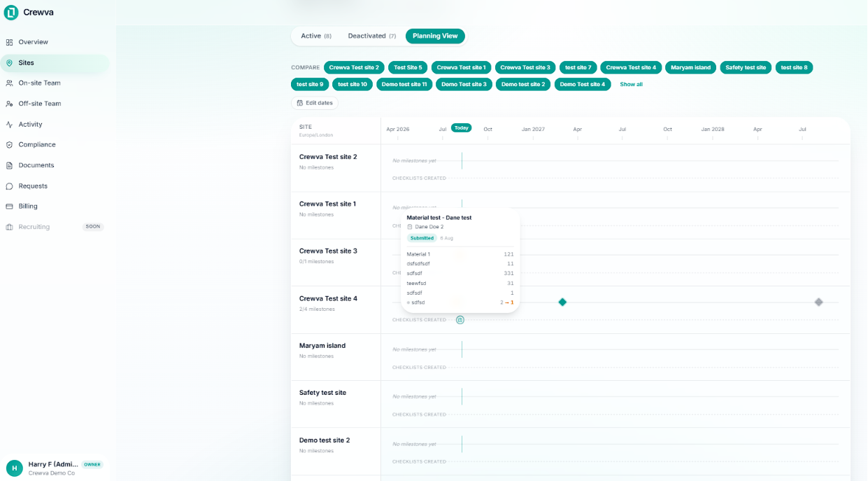Toggle test site 8 compare chip
The image size is (868, 481).
794,67
